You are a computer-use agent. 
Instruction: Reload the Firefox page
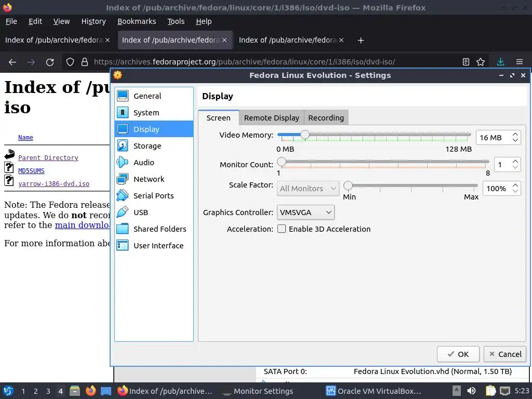click(50, 62)
